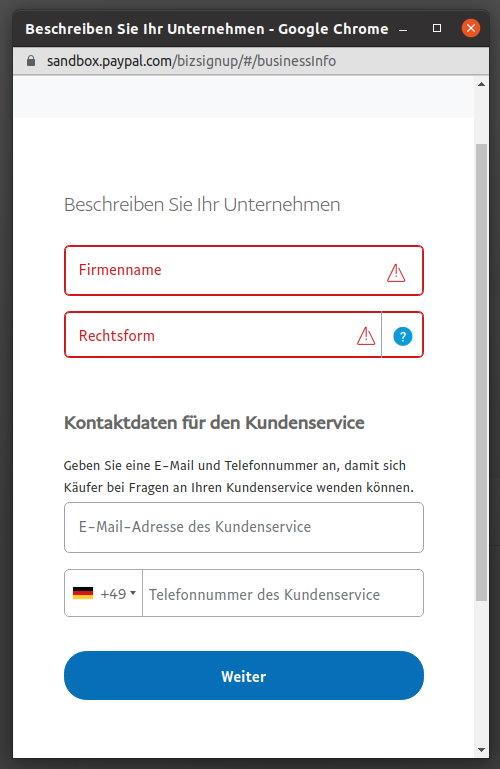
Task: Click the scrollbar up arrow
Action: [x=481, y=84]
